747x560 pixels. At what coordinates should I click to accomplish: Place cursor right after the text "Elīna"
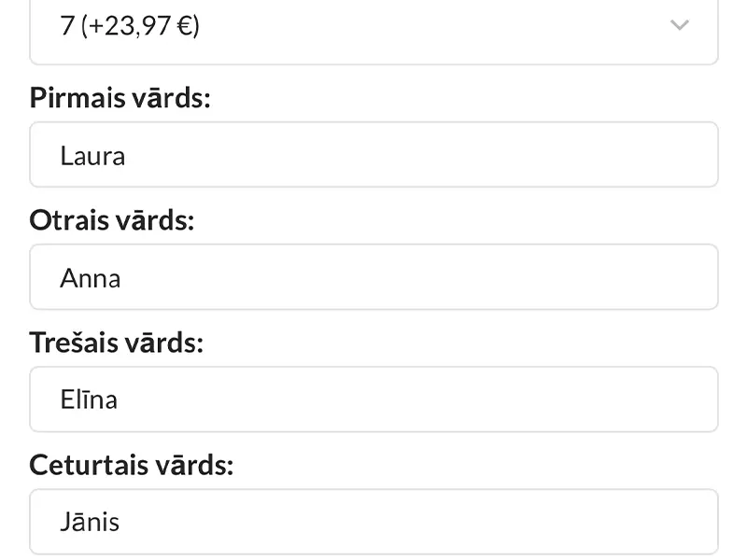[120, 400]
